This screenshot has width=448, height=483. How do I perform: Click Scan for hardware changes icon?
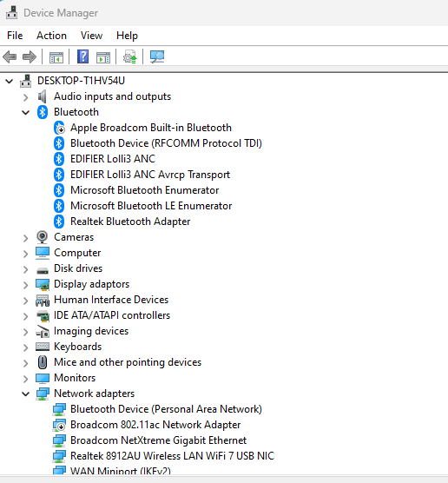click(157, 56)
